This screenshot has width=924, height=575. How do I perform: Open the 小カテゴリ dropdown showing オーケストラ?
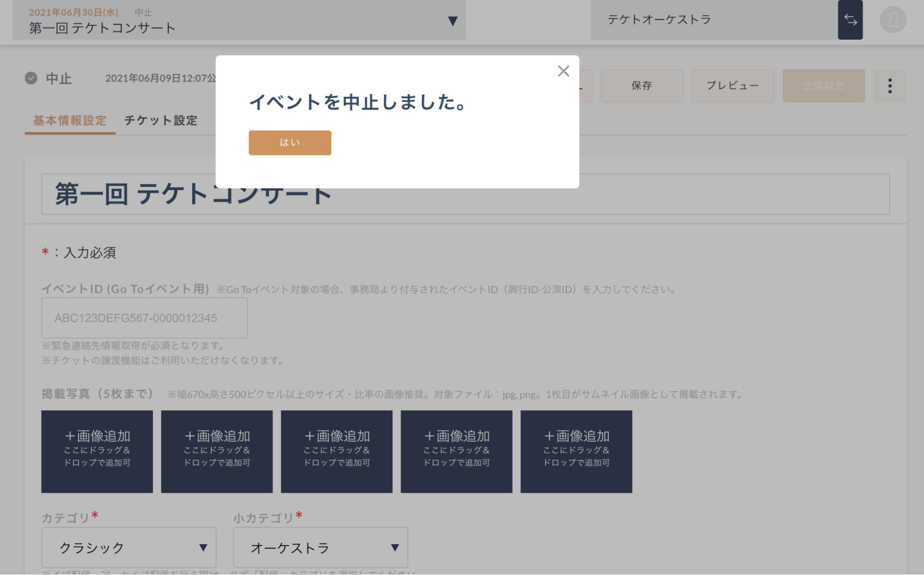320,548
